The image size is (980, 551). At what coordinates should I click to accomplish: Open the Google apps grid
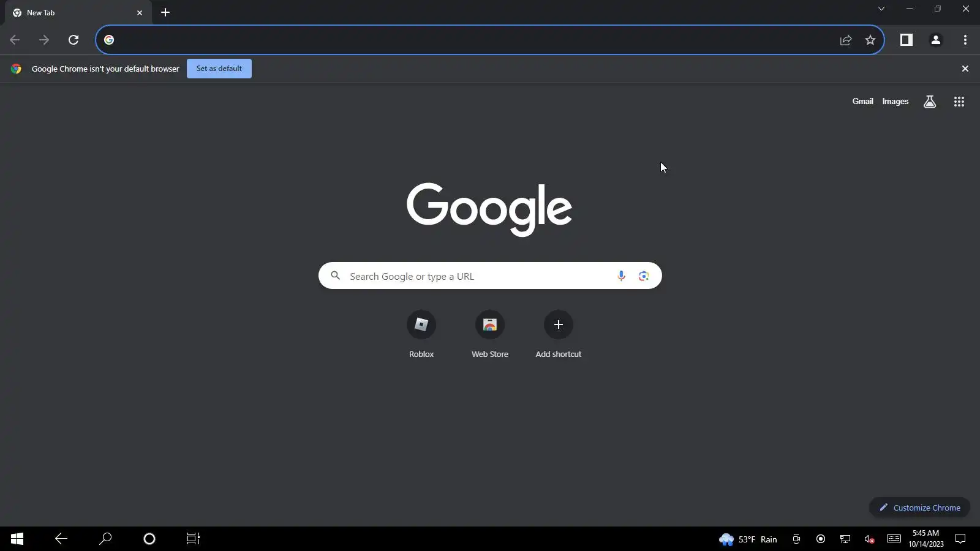click(x=959, y=102)
